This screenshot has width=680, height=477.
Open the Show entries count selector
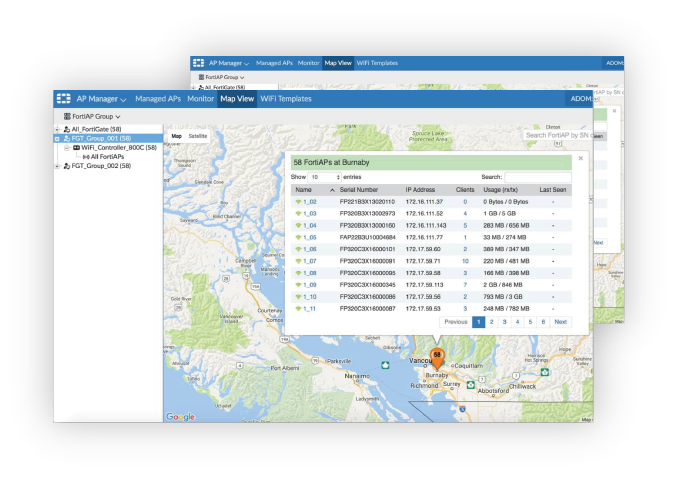coord(324,177)
